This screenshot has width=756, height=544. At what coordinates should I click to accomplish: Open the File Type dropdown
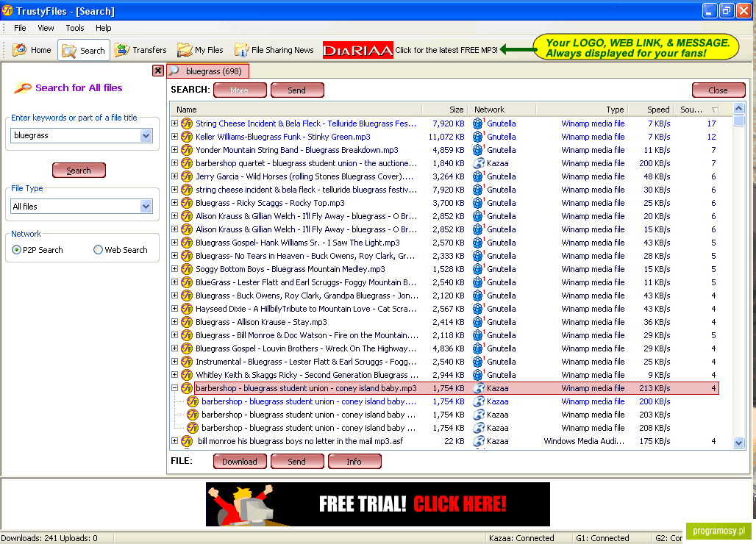[x=146, y=207]
